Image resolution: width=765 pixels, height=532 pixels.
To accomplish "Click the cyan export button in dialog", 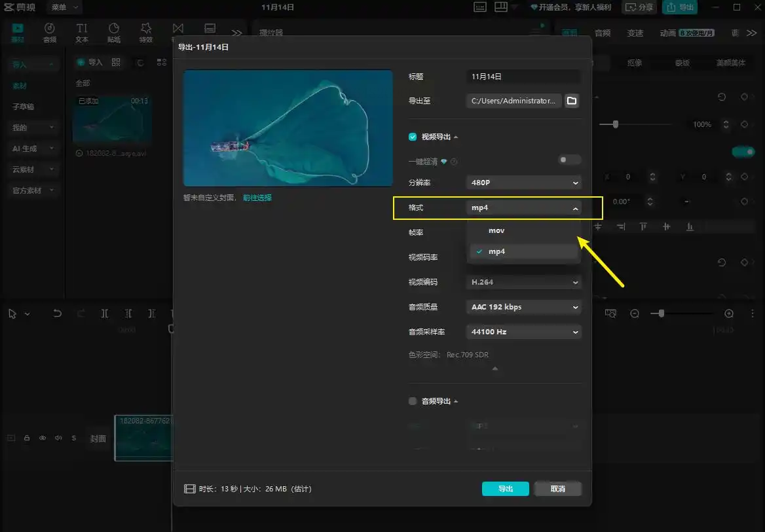I will click(505, 489).
